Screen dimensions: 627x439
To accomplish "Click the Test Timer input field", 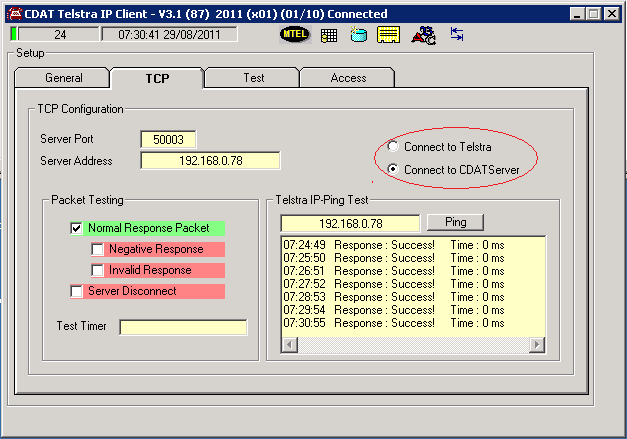I will 183,327.
